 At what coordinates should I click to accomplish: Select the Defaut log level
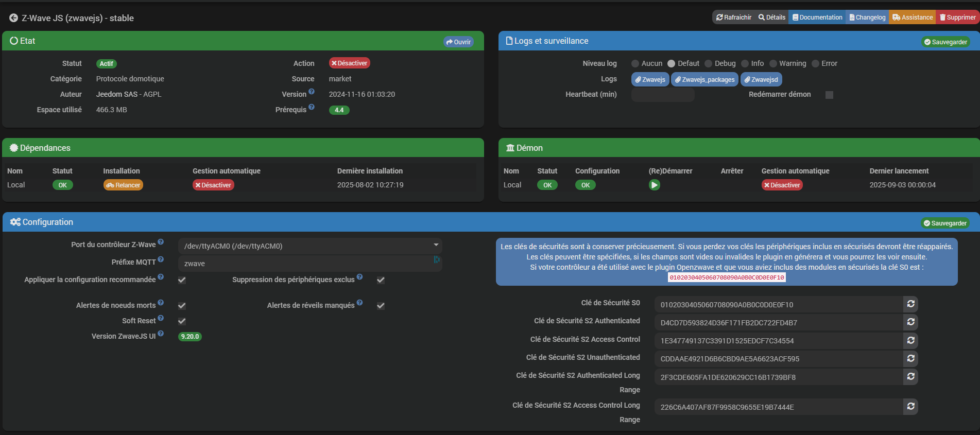click(x=671, y=64)
